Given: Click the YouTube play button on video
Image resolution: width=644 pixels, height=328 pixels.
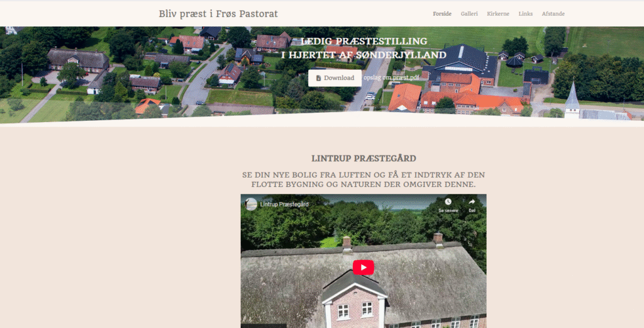Looking at the screenshot, I should [x=363, y=268].
